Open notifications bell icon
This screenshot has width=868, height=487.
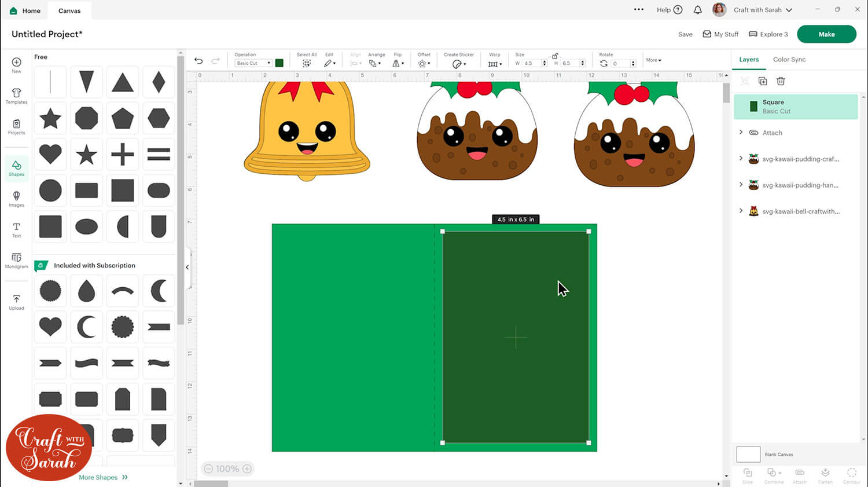pyautogui.click(x=697, y=10)
